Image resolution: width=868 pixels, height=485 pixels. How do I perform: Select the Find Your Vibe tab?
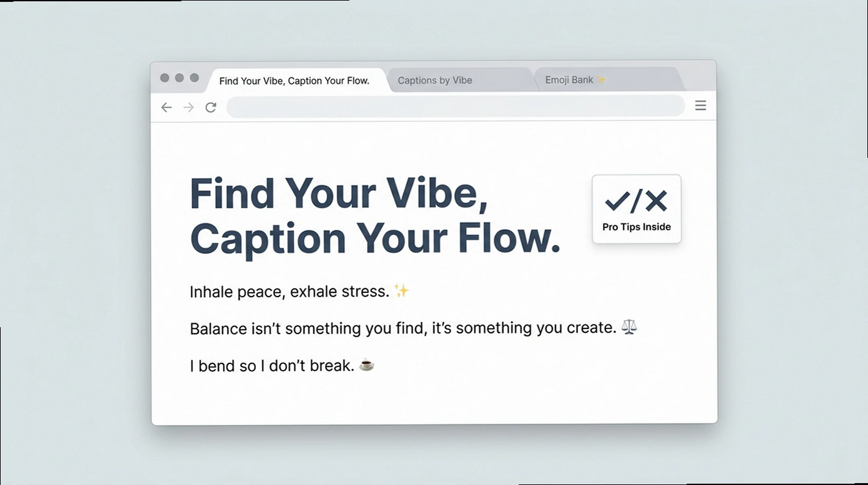295,81
